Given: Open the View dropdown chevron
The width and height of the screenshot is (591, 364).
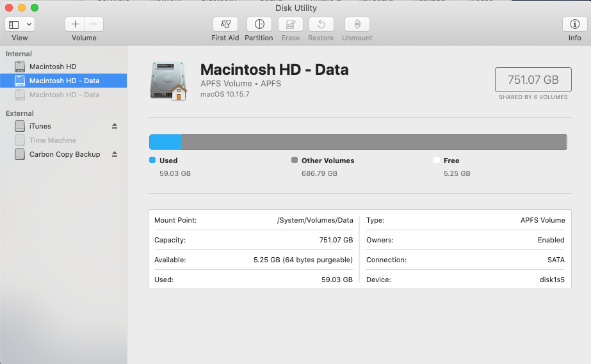Looking at the screenshot, I should [29, 24].
